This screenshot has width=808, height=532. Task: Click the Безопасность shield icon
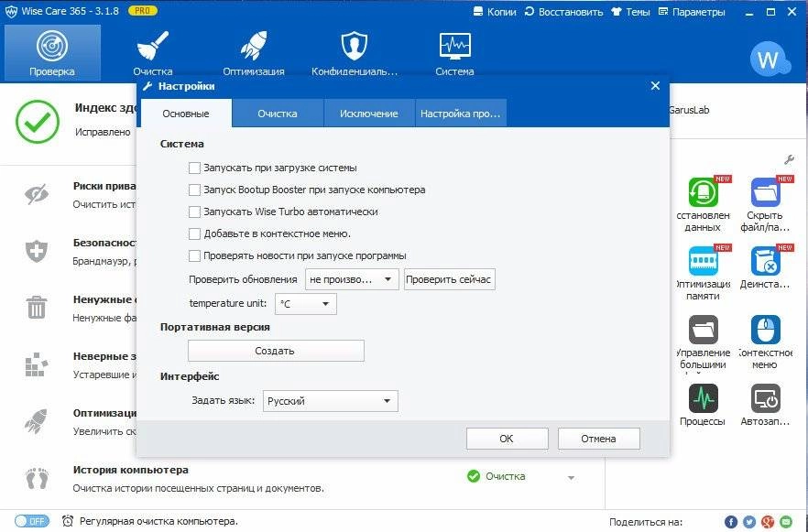point(37,251)
